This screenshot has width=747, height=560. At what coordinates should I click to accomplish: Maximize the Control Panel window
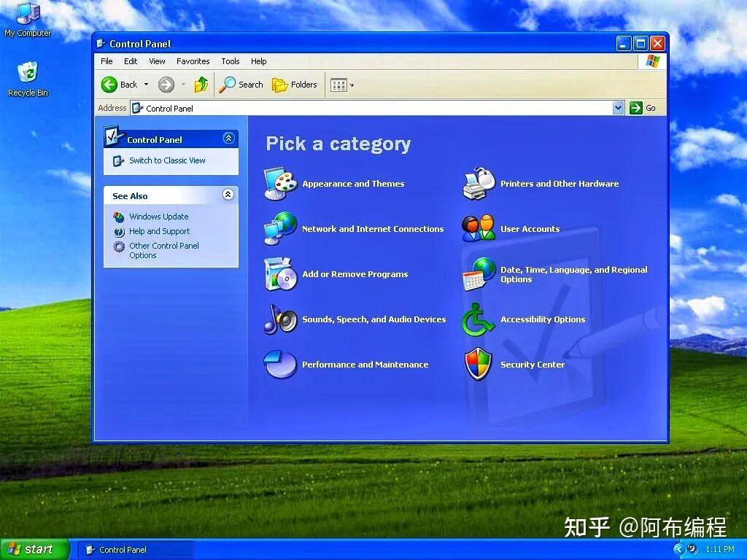tap(640, 44)
